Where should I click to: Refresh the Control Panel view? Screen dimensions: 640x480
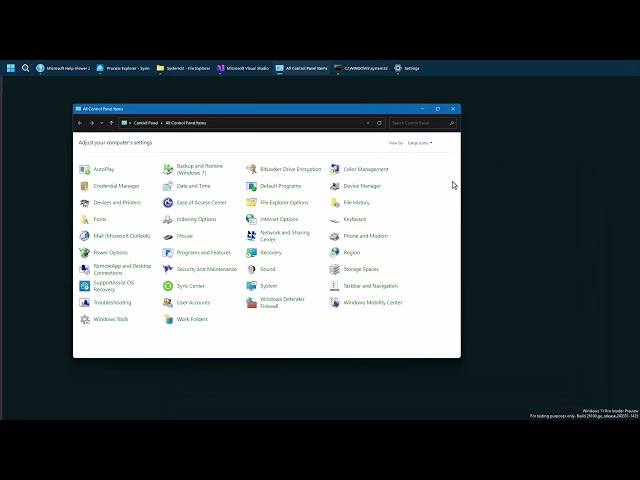click(379, 123)
